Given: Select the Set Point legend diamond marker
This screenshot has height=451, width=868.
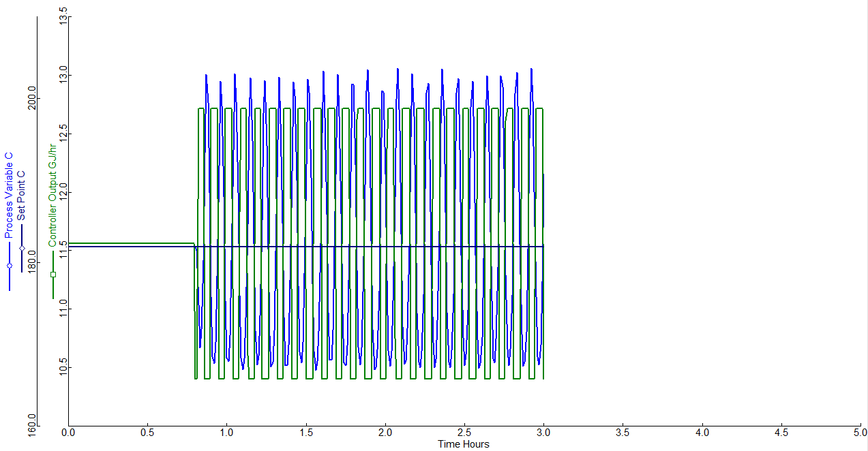Looking at the screenshot, I should [22, 248].
